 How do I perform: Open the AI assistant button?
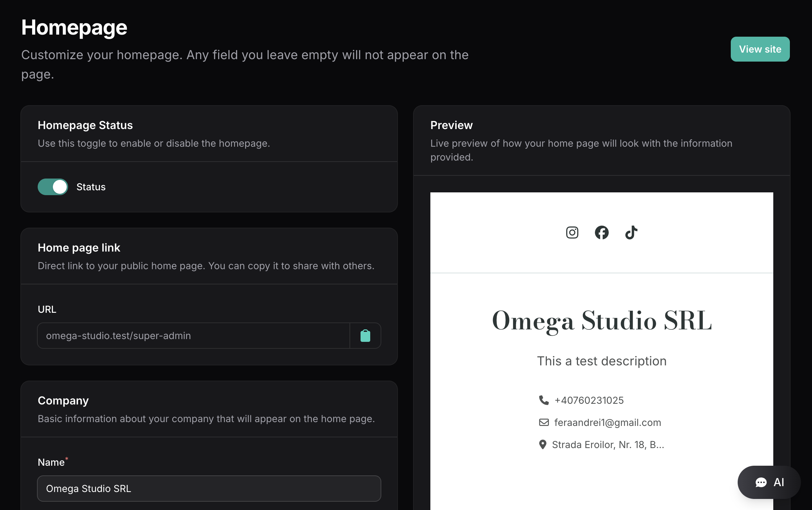(x=769, y=482)
